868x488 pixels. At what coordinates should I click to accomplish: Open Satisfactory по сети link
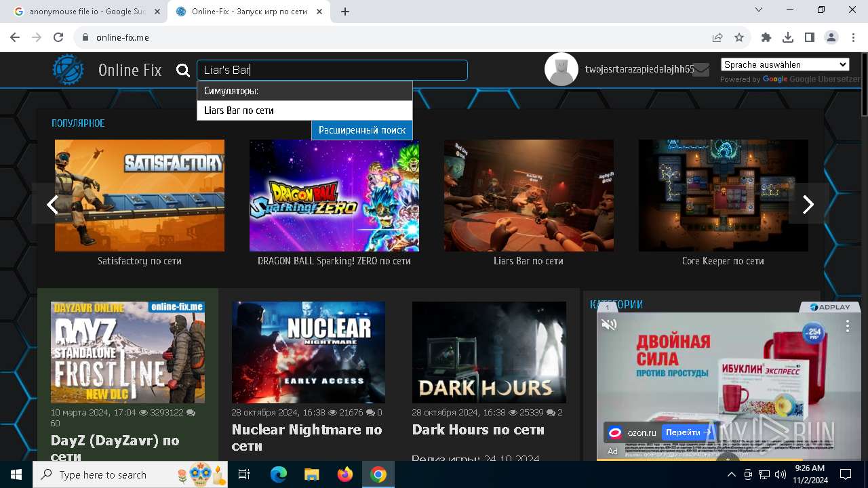click(140, 261)
